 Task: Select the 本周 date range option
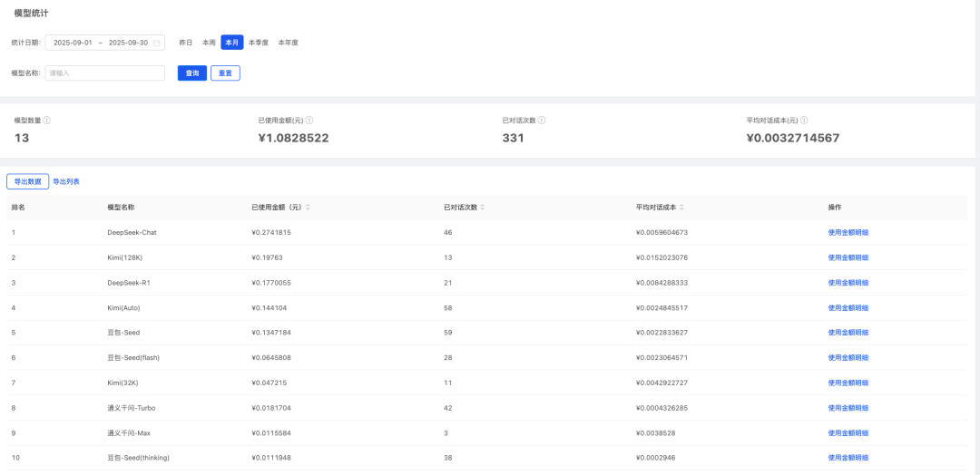[209, 43]
